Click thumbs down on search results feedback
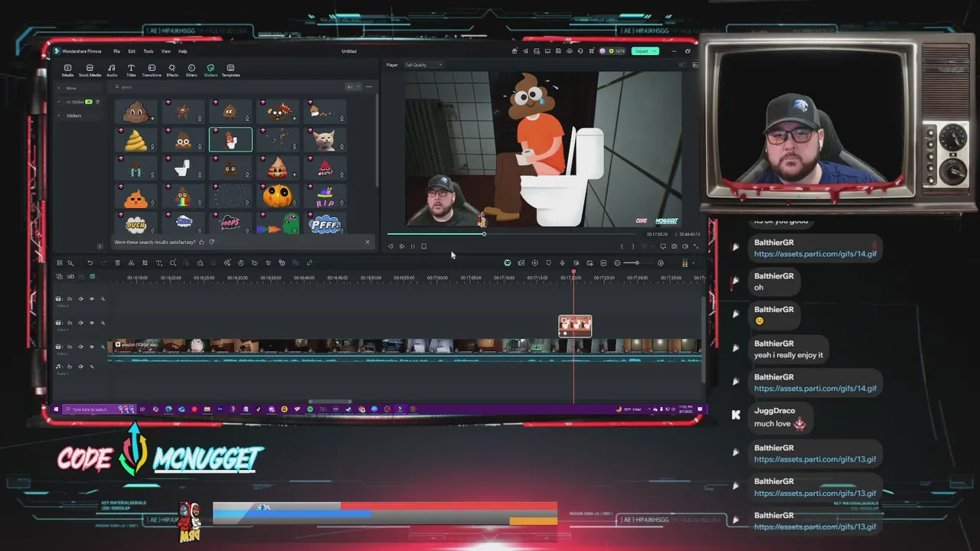 click(x=212, y=242)
